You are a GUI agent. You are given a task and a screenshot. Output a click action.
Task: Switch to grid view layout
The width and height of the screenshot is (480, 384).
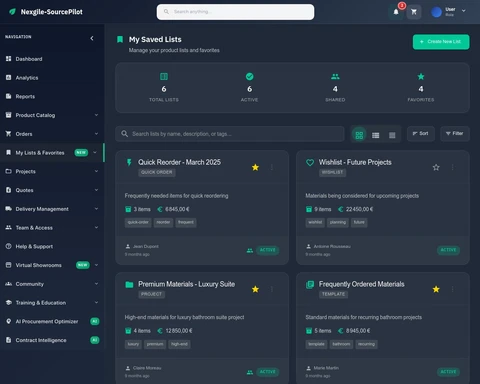[359, 135]
